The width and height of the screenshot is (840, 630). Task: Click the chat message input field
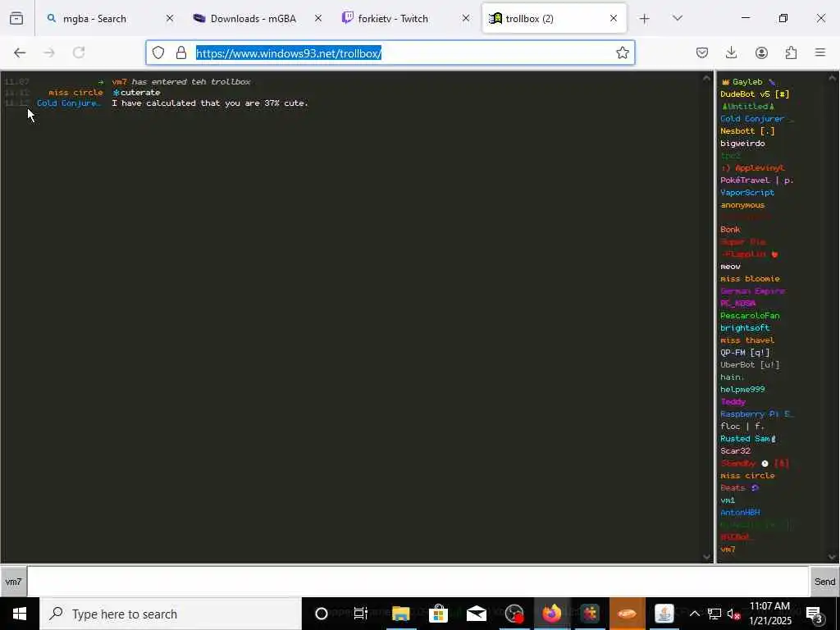coord(418,582)
